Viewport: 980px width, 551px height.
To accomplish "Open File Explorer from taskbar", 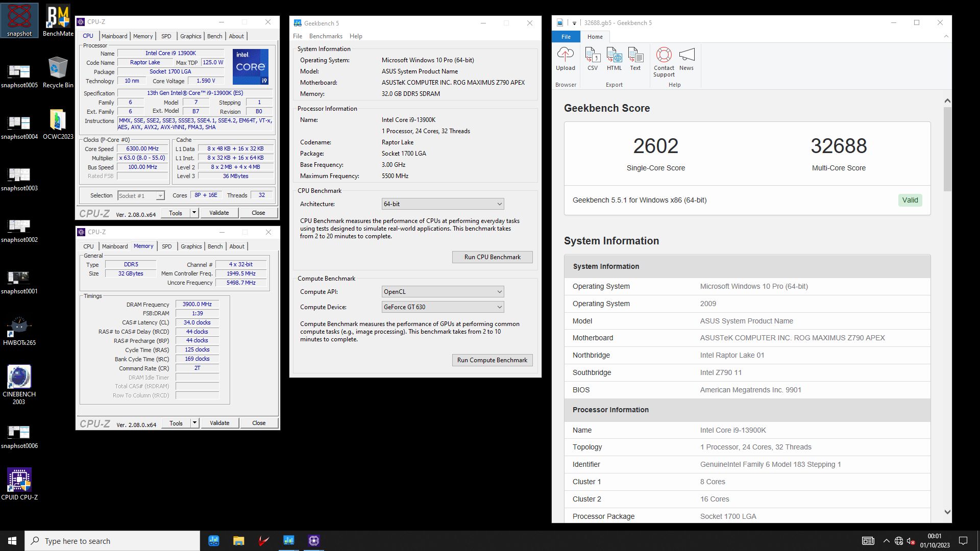I will pos(238,541).
